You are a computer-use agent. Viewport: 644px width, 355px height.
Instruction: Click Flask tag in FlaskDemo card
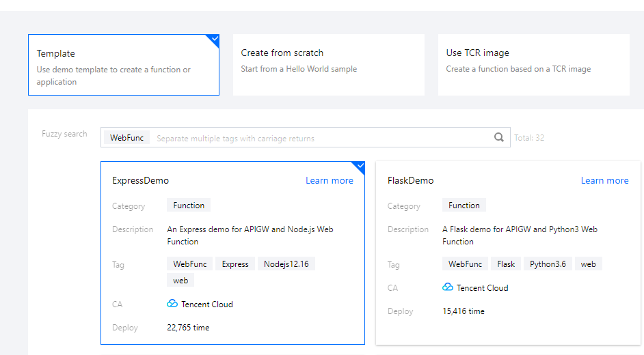point(506,264)
